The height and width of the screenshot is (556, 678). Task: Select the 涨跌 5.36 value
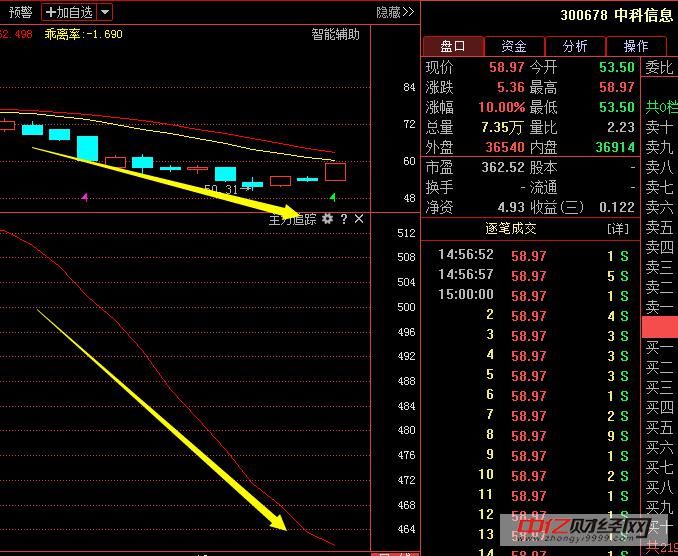coord(511,87)
